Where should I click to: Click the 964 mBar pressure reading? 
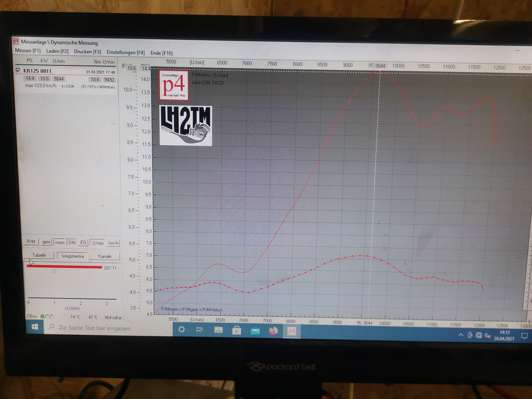coord(113,318)
